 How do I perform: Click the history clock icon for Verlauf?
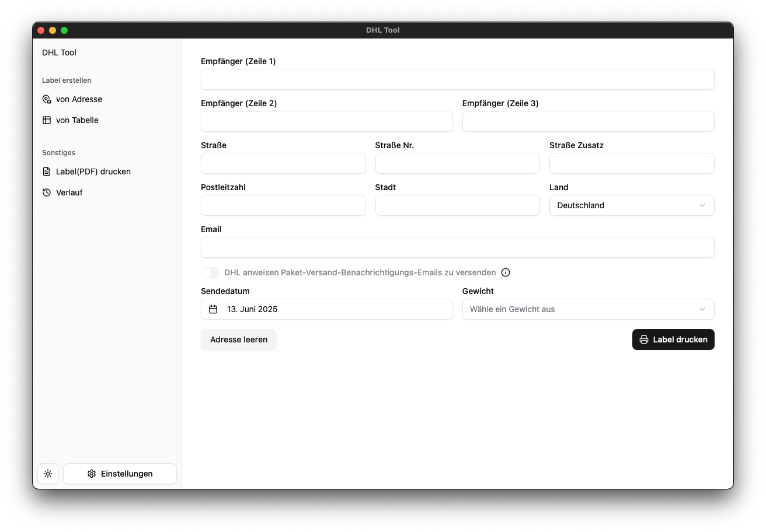tap(47, 192)
